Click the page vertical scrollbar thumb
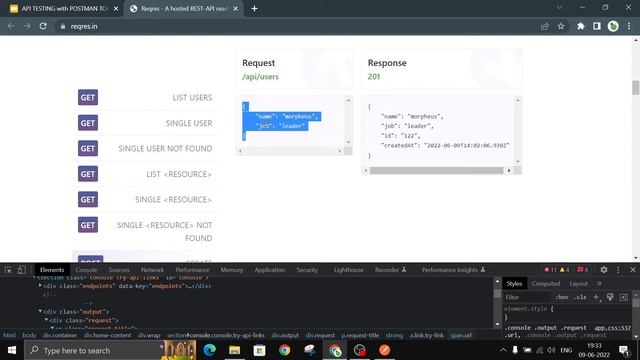640x360 pixels. [x=636, y=88]
